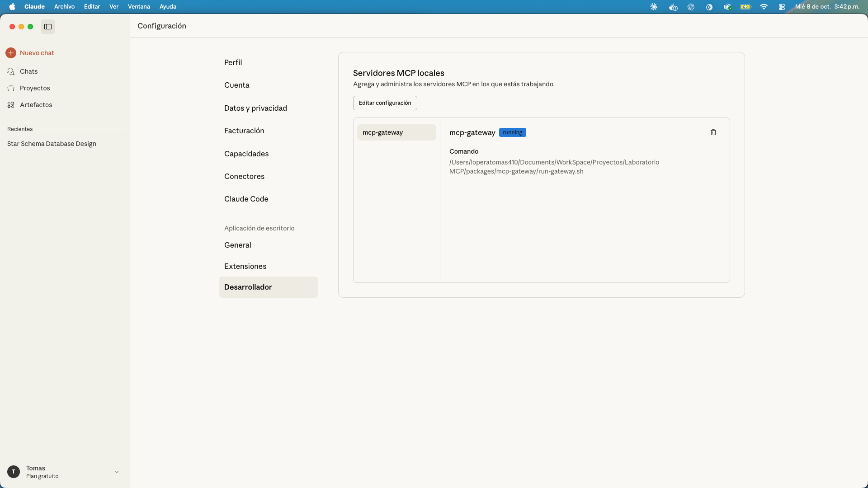
Task: Click the orange plus Nuevo chat icon
Action: click(11, 53)
